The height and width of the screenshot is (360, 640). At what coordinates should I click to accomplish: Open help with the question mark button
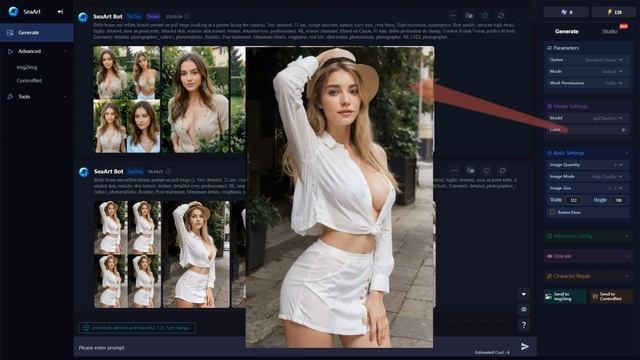(524, 325)
